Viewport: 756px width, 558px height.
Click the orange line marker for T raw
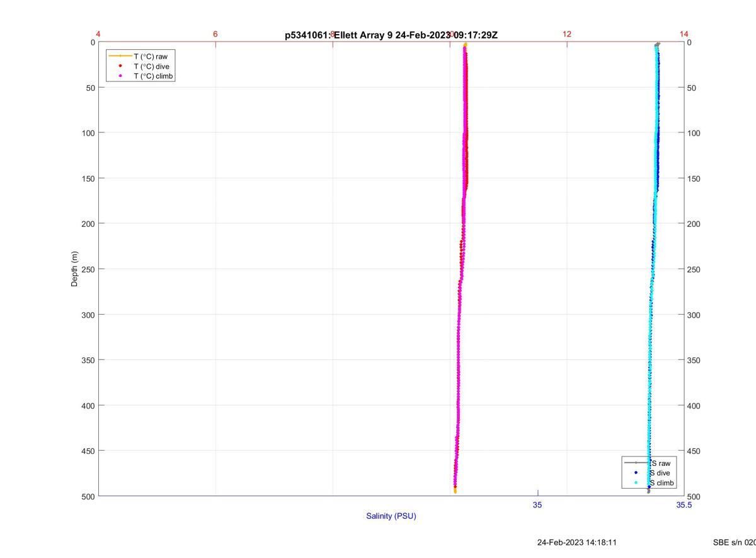coord(120,56)
